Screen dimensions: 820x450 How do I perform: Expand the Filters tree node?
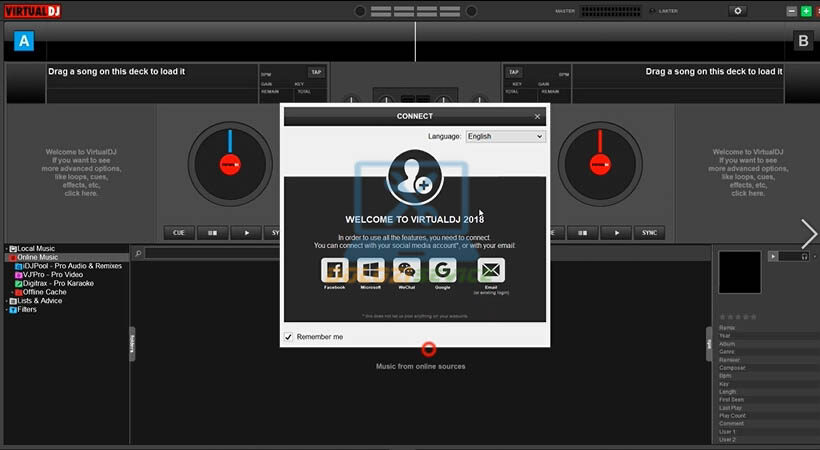(6, 309)
